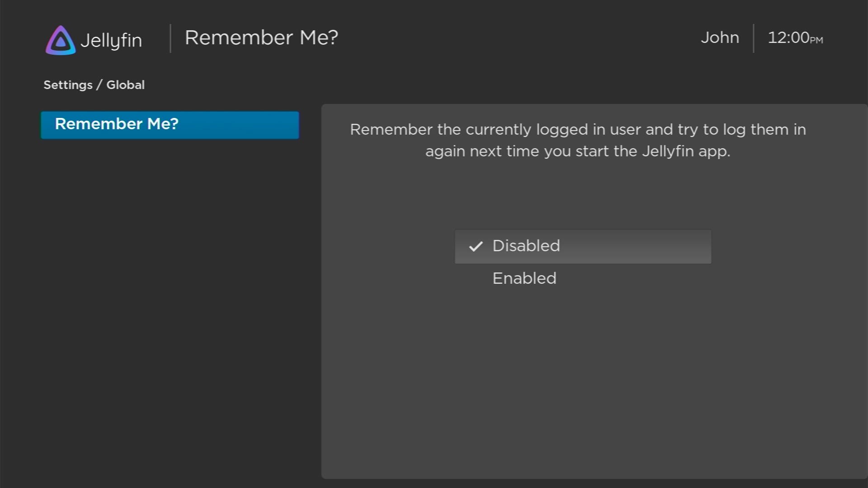Viewport: 868px width, 488px height.
Task: Choose Enabled to remember login
Action: pos(524,278)
